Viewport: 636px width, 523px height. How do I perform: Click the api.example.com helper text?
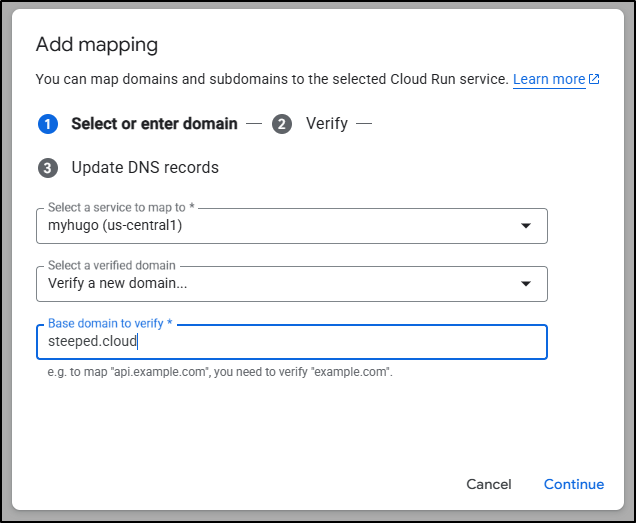(x=220, y=372)
